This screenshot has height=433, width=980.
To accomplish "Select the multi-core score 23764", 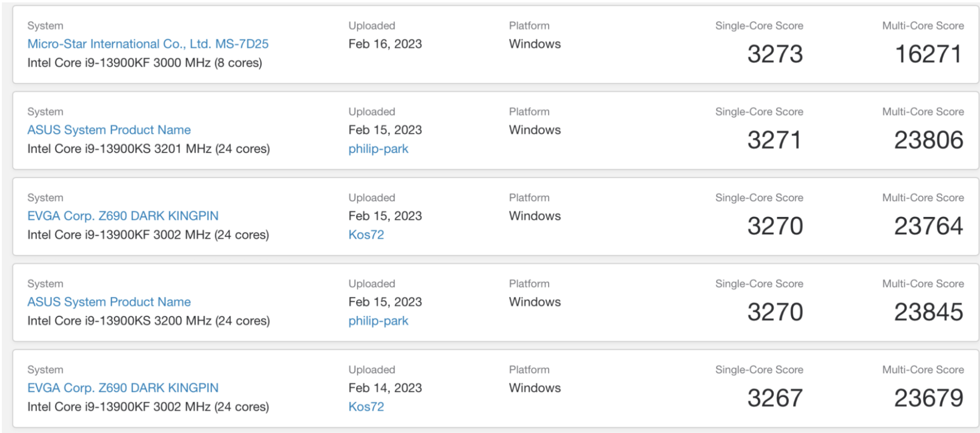I will coord(928,226).
